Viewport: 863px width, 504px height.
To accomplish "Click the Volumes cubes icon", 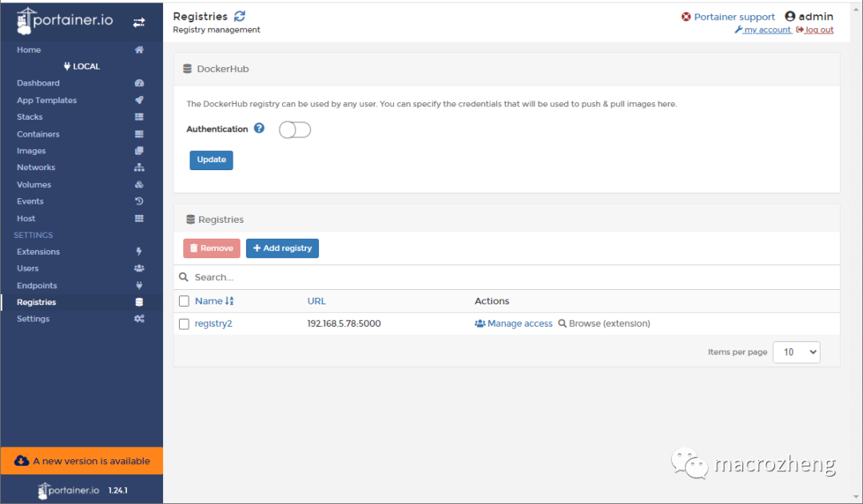I will [139, 185].
